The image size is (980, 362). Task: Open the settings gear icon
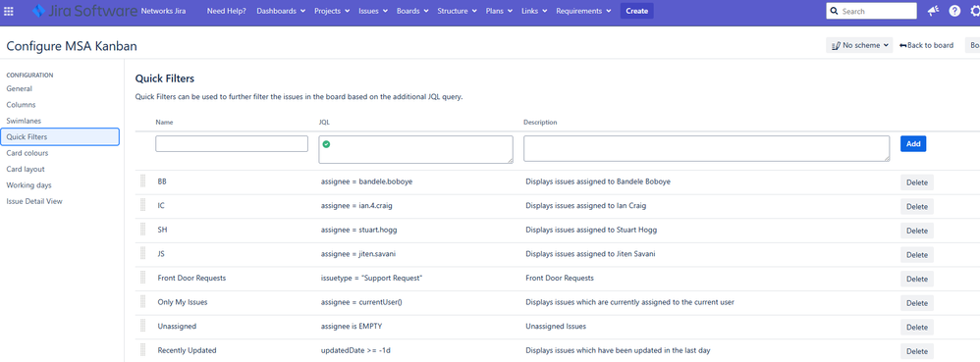click(975, 11)
